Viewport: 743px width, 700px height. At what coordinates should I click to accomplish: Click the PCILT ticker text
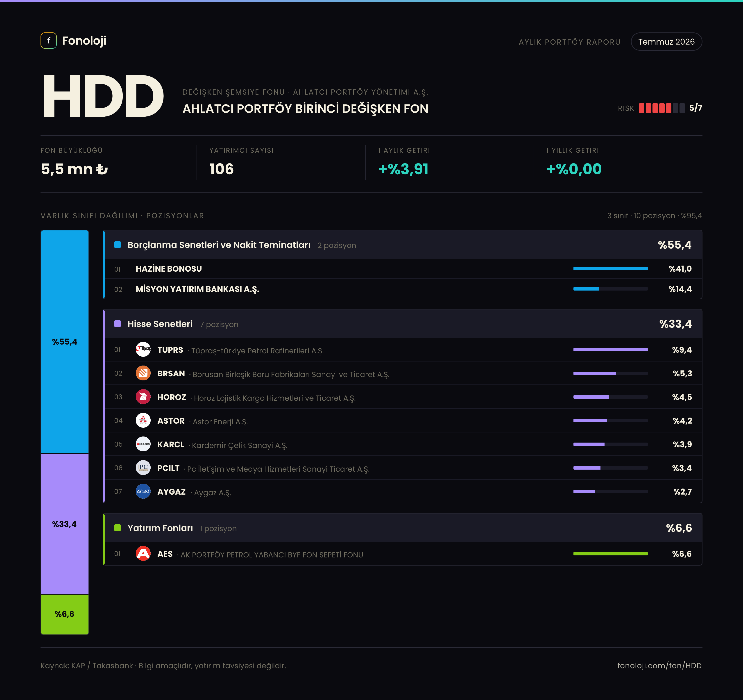[x=168, y=468]
